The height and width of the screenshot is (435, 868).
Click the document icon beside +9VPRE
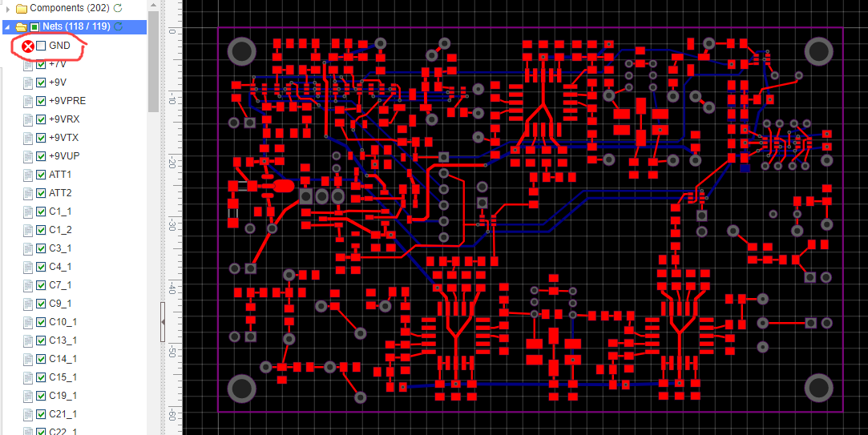coord(28,101)
